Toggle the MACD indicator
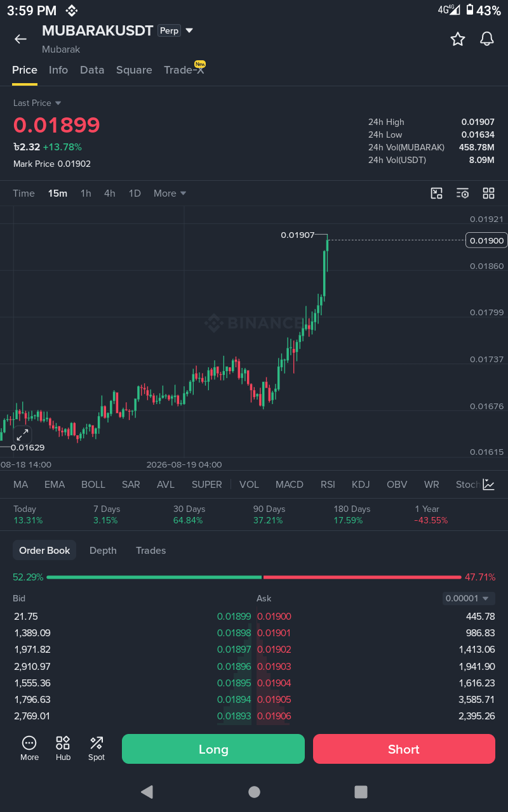Image resolution: width=508 pixels, height=812 pixels. pyautogui.click(x=290, y=485)
